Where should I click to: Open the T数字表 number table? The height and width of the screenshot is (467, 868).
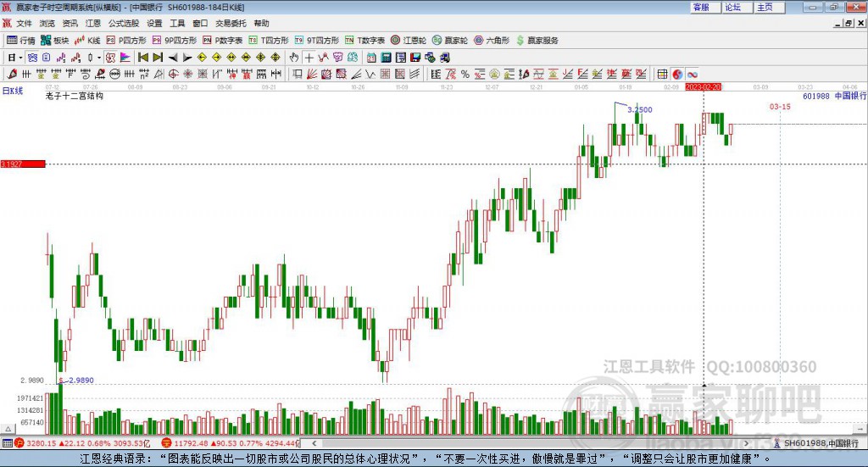[x=364, y=41]
